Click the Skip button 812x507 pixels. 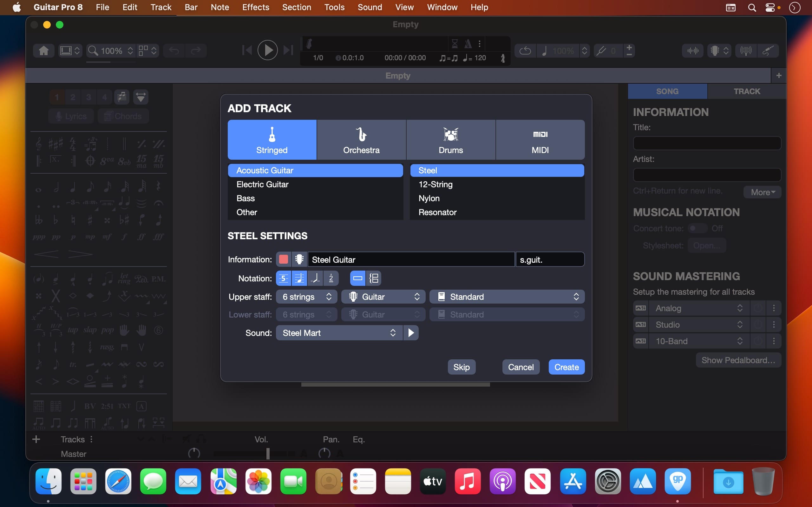point(462,367)
